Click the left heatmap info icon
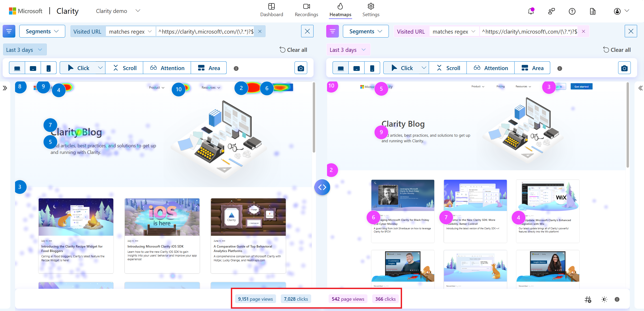This screenshot has width=644, height=311. [236, 68]
